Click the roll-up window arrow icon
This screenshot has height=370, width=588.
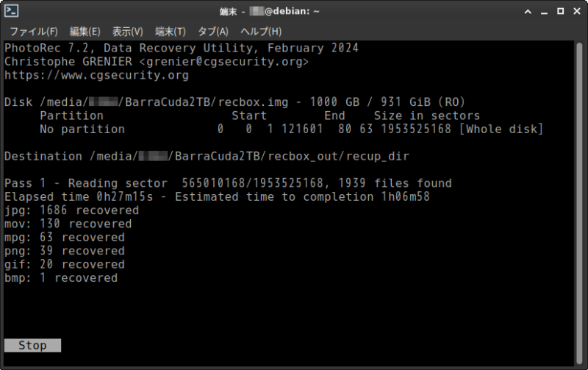[x=528, y=12]
